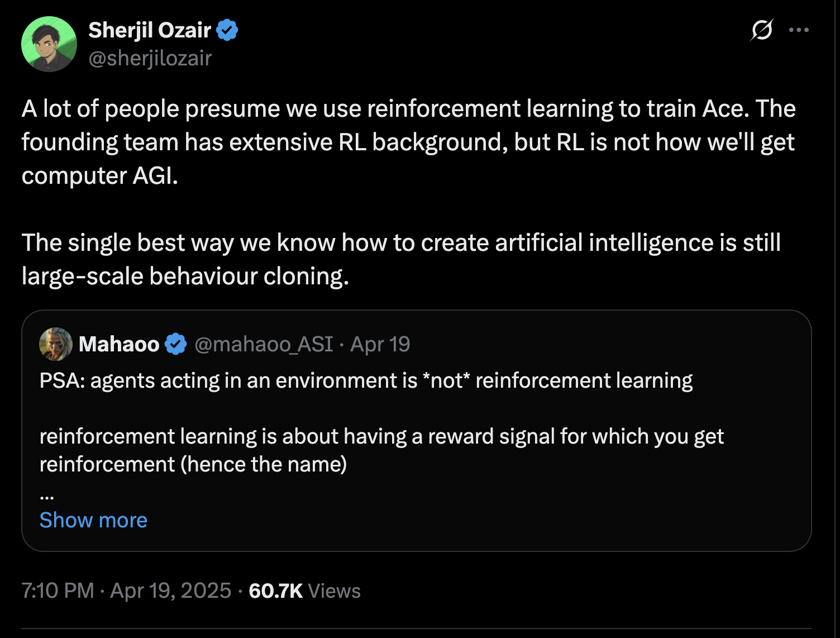Open the Grok explain-this-post icon
This screenshot has width=840, height=638.
click(761, 30)
